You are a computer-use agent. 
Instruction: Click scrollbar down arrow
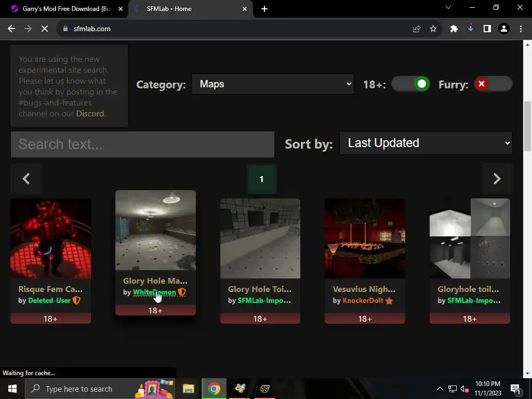point(528,374)
